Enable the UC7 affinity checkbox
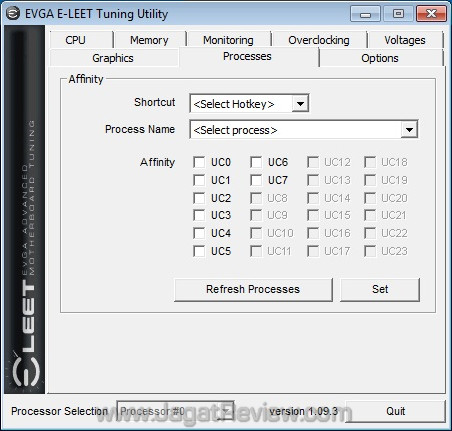The height and width of the screenshot is (431, 452). coord(256,180)
